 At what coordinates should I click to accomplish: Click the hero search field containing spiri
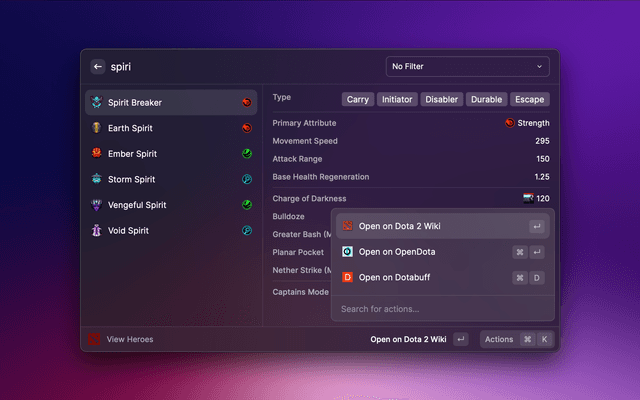240,67
